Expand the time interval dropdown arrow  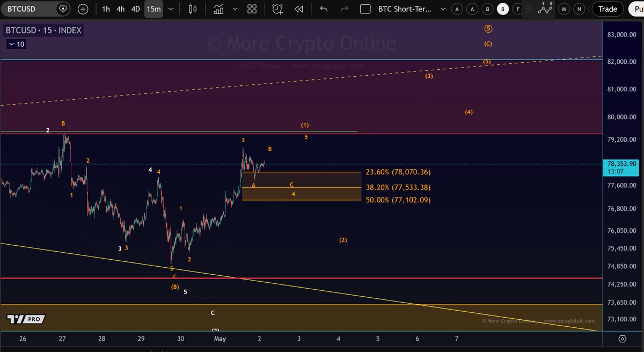click(171, 9)
